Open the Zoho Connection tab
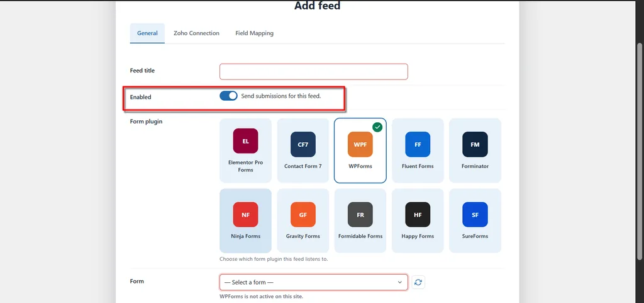Screen dimensions: 644x303 pos(196,33)
